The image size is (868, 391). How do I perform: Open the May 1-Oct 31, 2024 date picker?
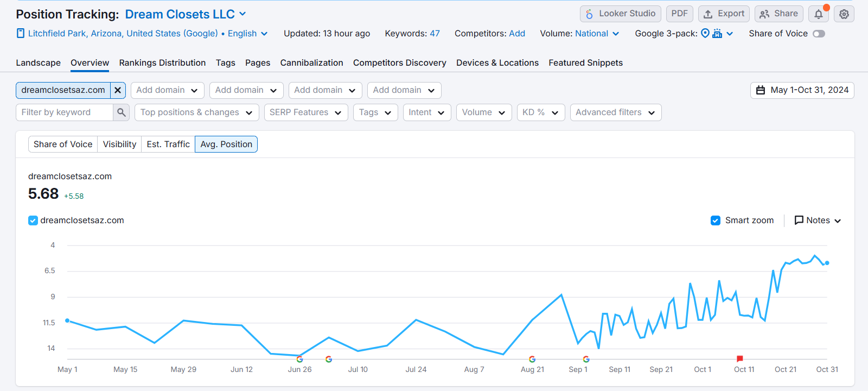click(x=802, y=90)
